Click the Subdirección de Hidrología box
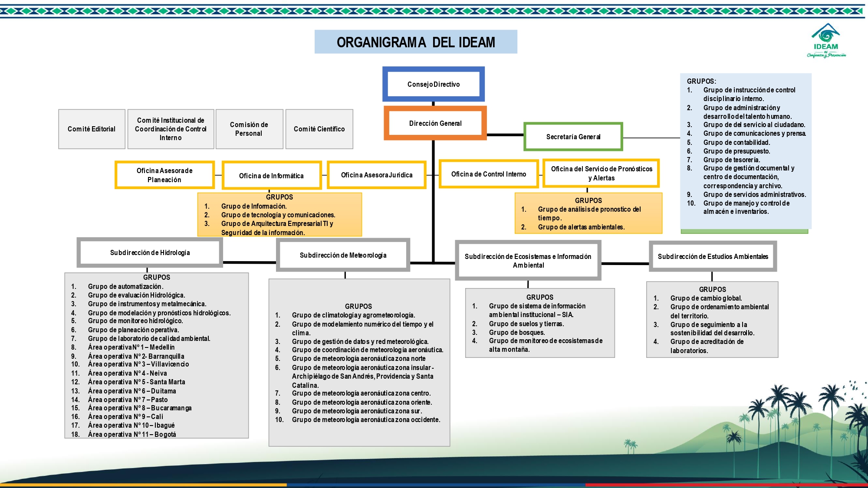The image size is (868, 488). click(150, 252)
